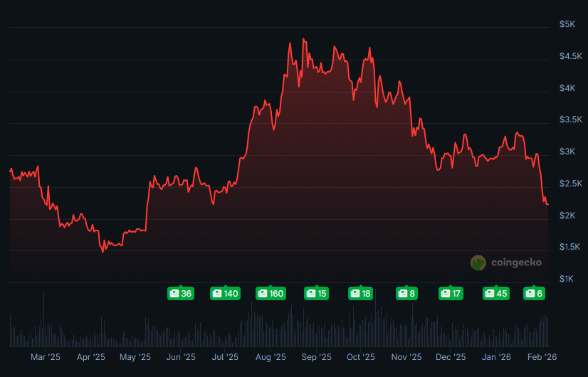This screenshot has height=377, width=588.
Task: Click the Feb '26 date label
Action: 541,357
